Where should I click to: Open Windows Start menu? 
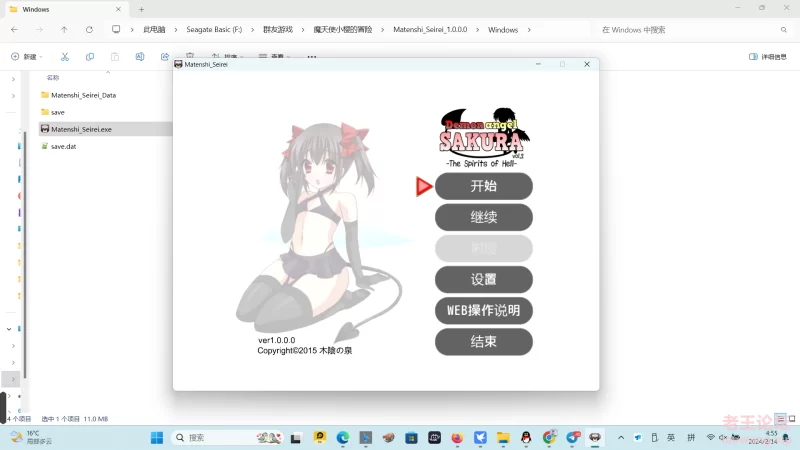157,438
